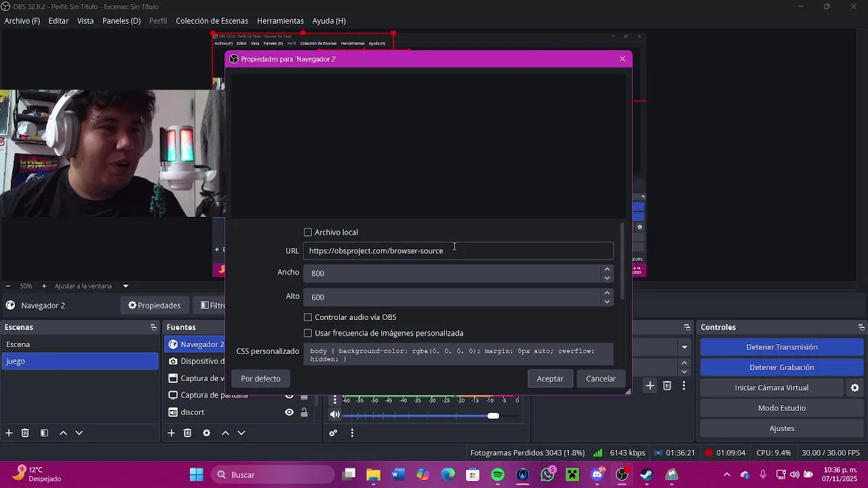Open the Herramientas menu
Image resolution: width=868 pixels, height=488 pixels.
(280, 21)
